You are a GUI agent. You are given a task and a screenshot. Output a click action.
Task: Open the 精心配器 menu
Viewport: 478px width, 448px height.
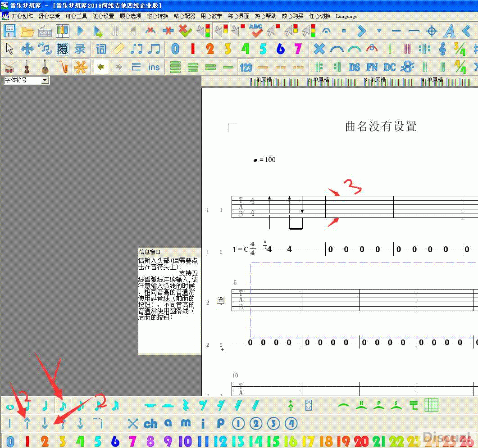184,16
